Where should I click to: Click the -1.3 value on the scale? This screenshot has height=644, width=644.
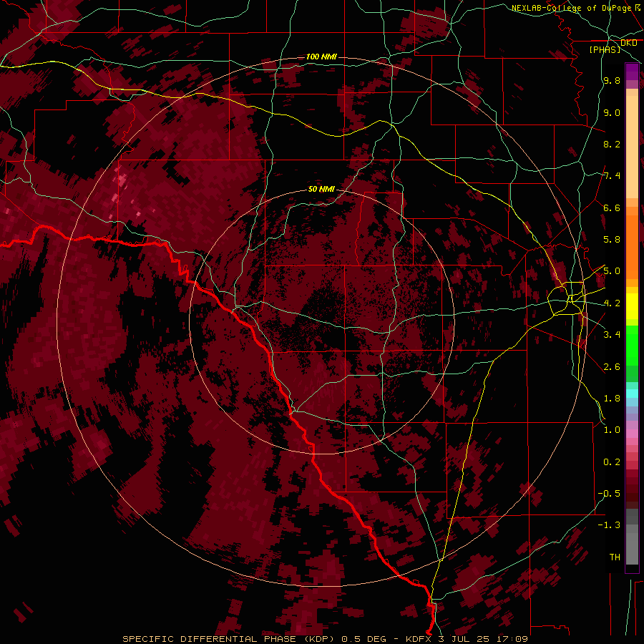click(x=609, y=525)
